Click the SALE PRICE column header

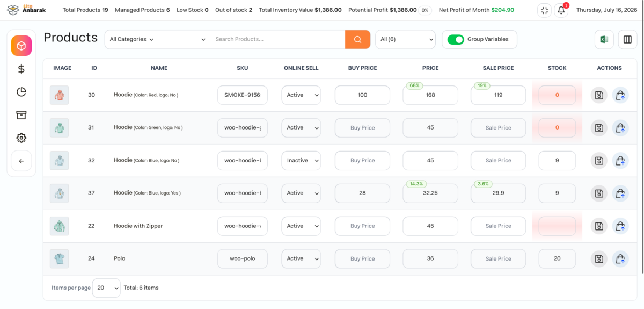pyautogui.click(x=498, y=68)
